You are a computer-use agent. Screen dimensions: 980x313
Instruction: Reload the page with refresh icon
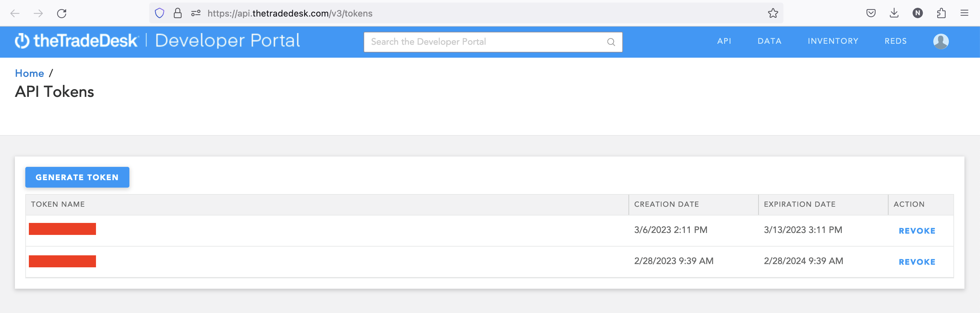click(x=62, y=14)
